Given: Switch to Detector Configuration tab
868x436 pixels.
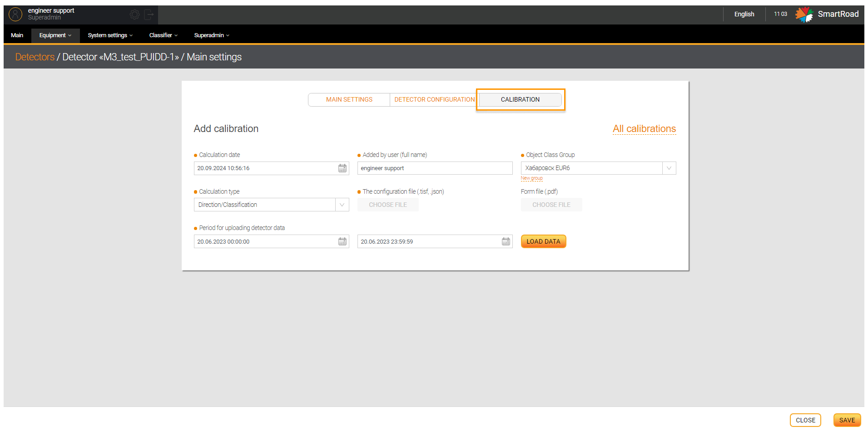Looking at the screenshot, I should (x=434, y=99).
